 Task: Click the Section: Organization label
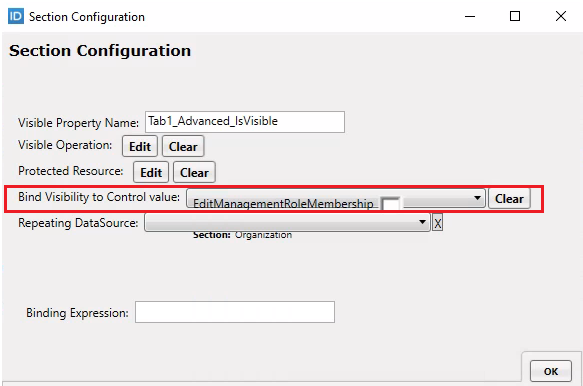point(242,235)
